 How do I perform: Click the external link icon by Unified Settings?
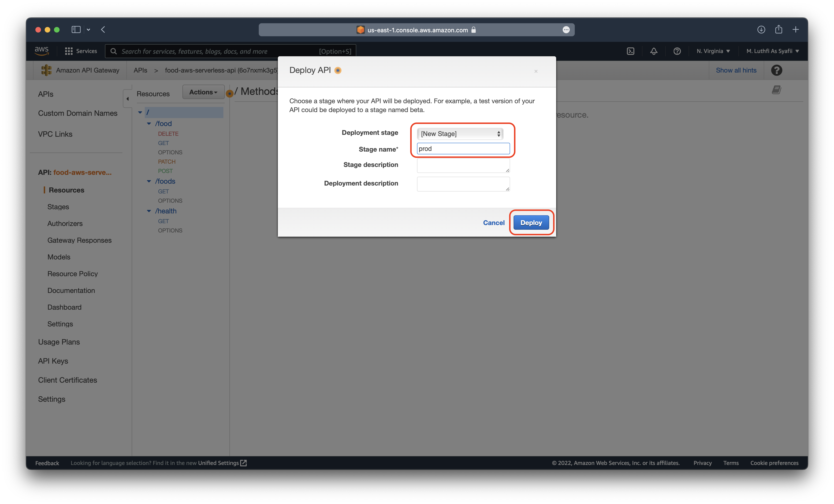tap(243, 463)
